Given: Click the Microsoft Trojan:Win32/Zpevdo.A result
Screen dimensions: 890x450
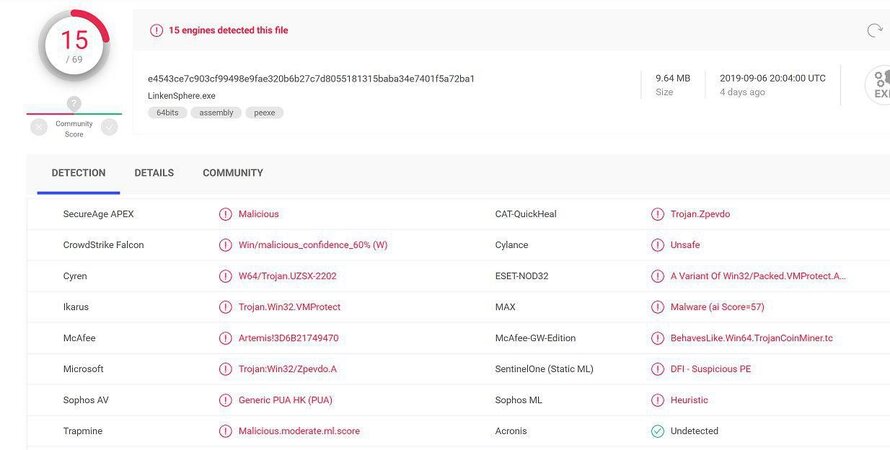Looking at the screenshot, I should tap(287, 369).
